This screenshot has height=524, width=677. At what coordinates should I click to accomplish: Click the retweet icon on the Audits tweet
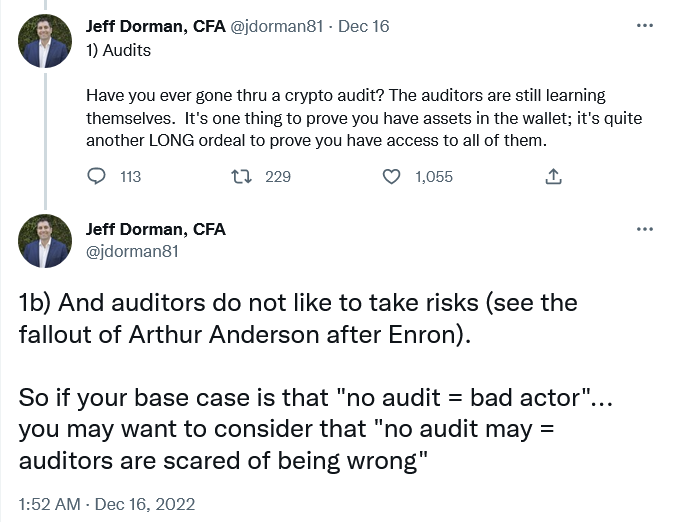pos(241,176)
